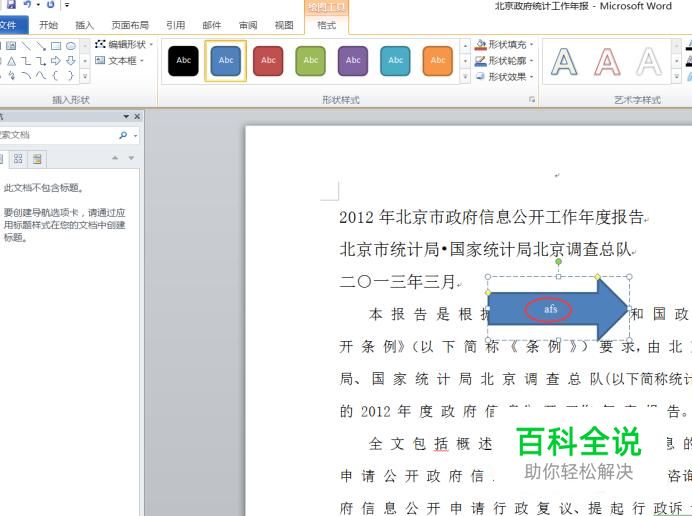Image resolution: width=692 pixels, height=516 pixels.
Task: Open the undo history dropdown arrow
Action: pos(38,5)
